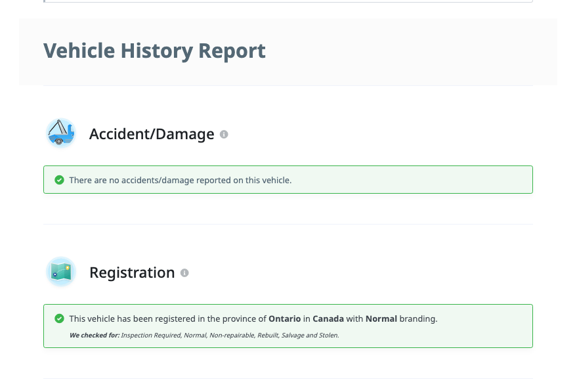Select the Registration section title
The image size is (577, 392).
pyautogui.click(x=132, y=272)
